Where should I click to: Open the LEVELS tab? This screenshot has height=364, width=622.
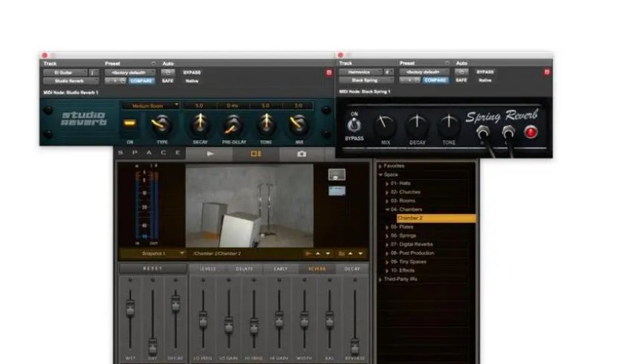pyautogui.click(x=208, y=269)
